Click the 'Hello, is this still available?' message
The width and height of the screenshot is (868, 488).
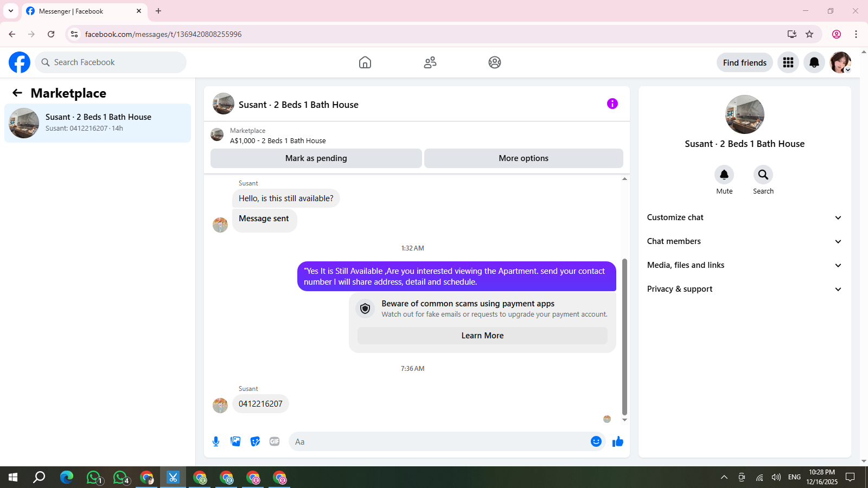(286, 198)
